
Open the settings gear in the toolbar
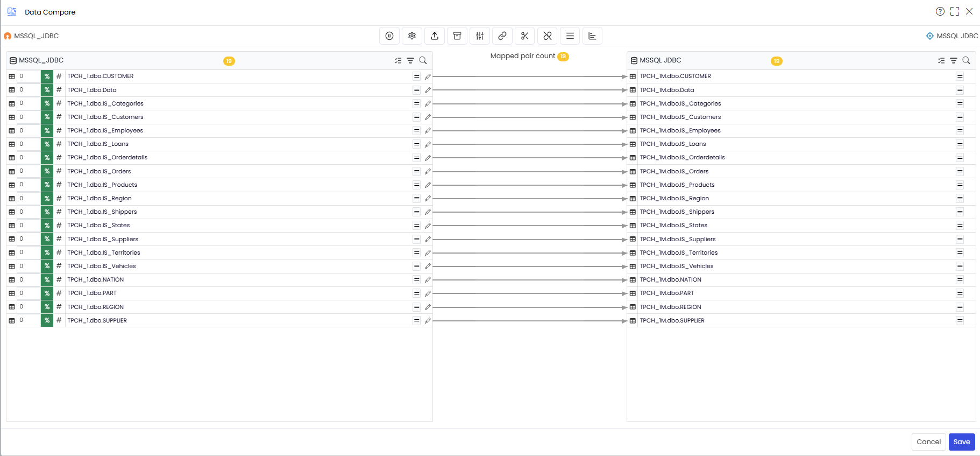pos(412,36)
